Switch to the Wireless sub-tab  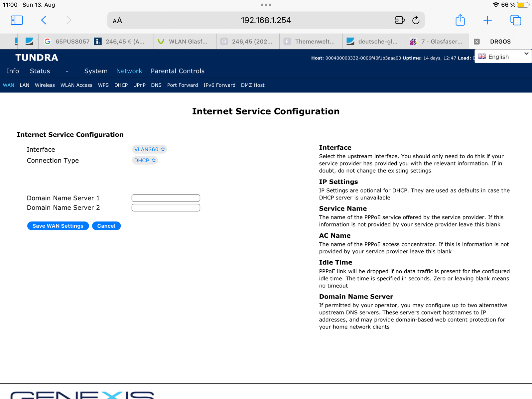45,85
